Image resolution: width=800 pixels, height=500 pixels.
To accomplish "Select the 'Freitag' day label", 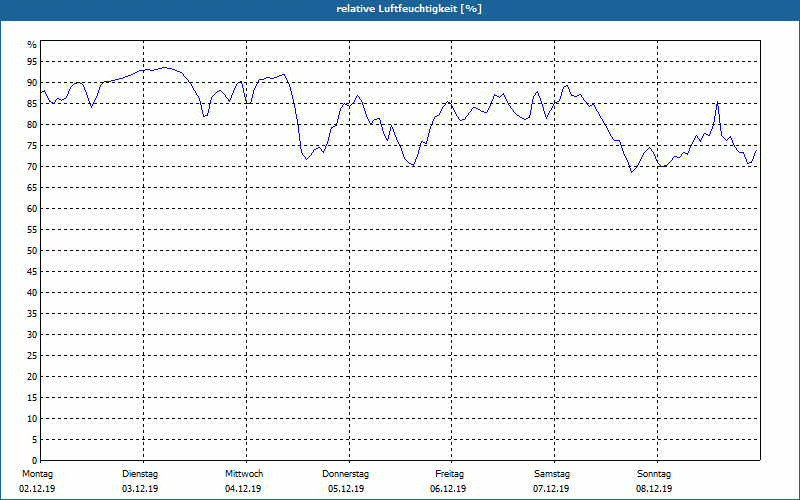I will coord(449,474).
